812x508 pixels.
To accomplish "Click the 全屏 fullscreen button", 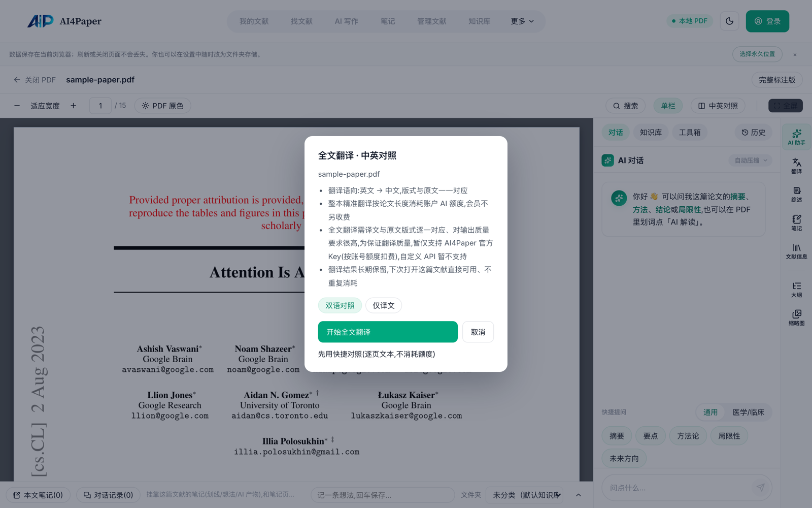I will [x=785, y=106].
